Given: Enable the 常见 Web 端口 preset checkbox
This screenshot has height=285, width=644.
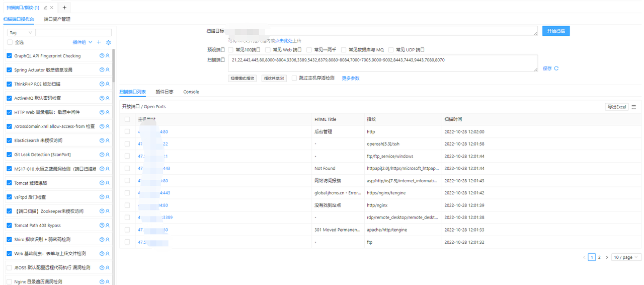Looking at the screenshot, I should point(268,50).
